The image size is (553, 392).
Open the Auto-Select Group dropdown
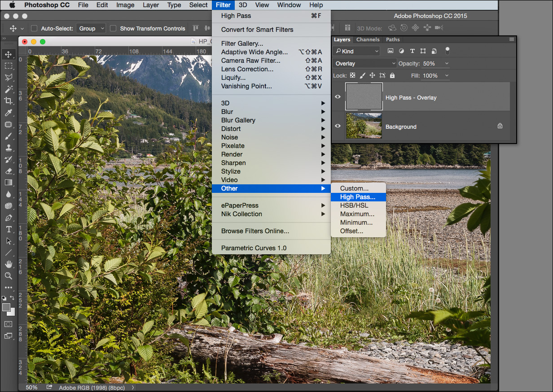tap(91, 28)
